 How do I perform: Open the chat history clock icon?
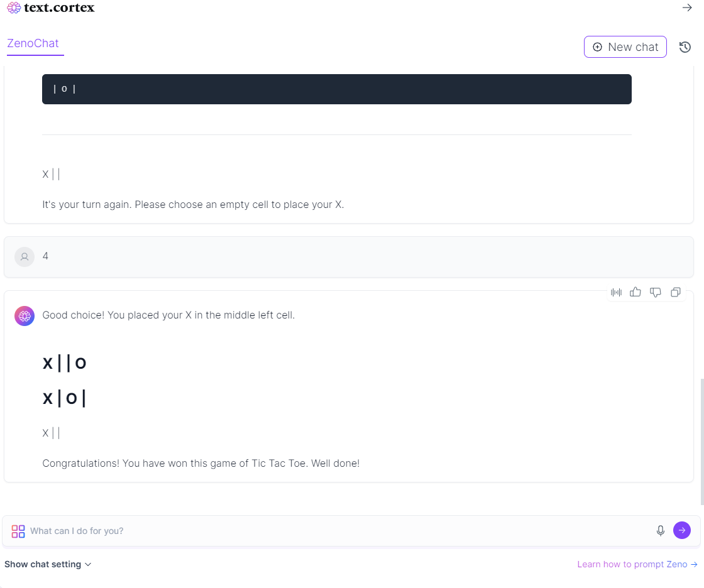685,47
